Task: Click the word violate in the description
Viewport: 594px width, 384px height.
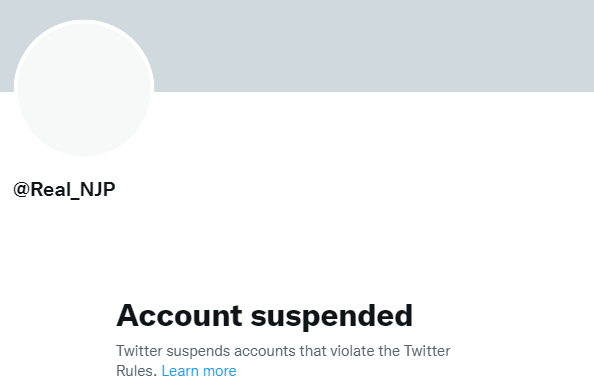Action: (352, 351)
